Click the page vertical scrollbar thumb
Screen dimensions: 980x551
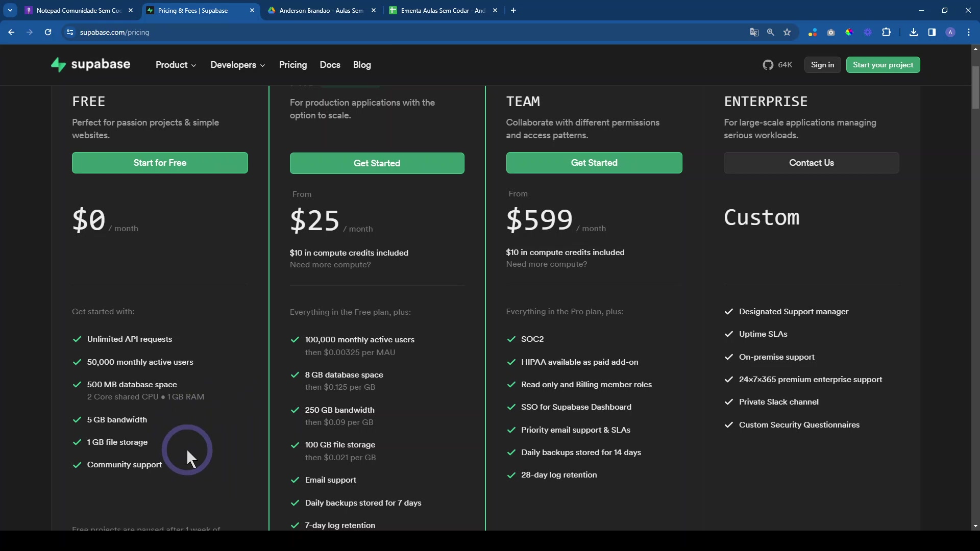pyautogui.click(x=975, y=87)
